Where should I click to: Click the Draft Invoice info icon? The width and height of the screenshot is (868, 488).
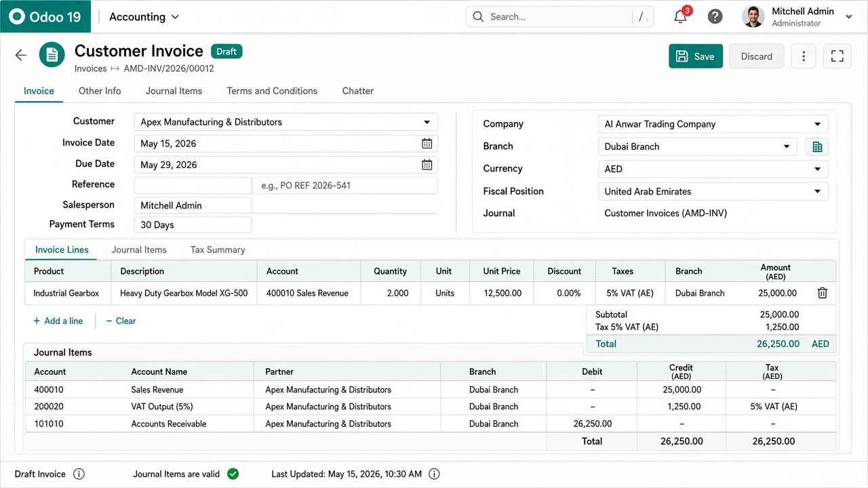pos(79,474)
